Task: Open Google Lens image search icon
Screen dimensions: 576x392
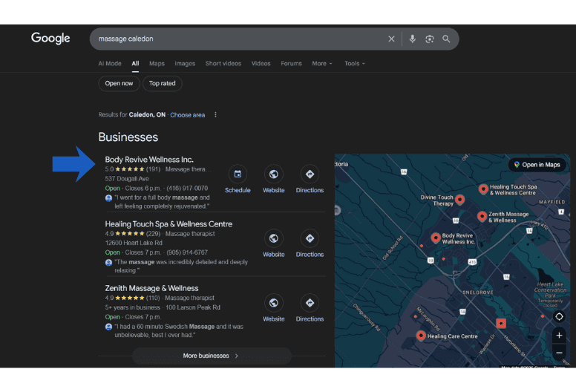Action: coord(430,39)
